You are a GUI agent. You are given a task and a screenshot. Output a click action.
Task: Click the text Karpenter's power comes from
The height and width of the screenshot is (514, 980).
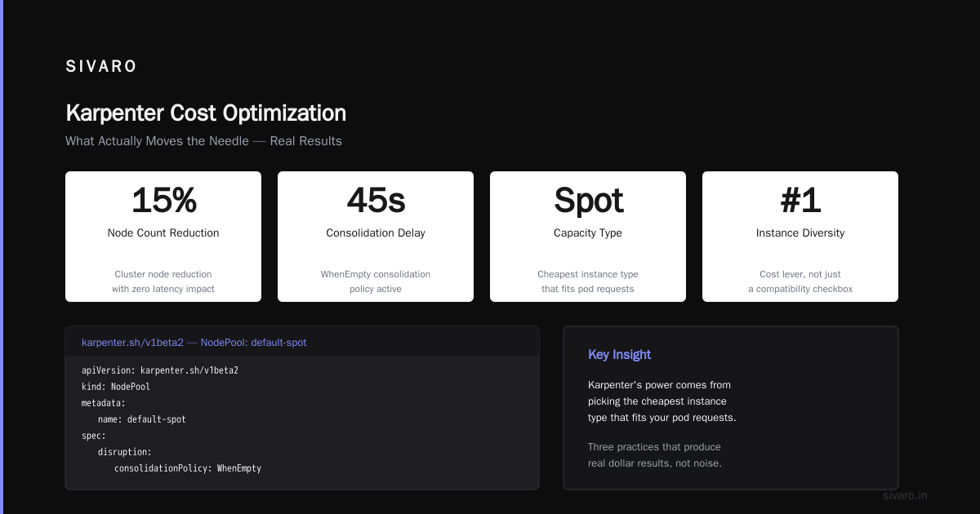click(659, 385)
